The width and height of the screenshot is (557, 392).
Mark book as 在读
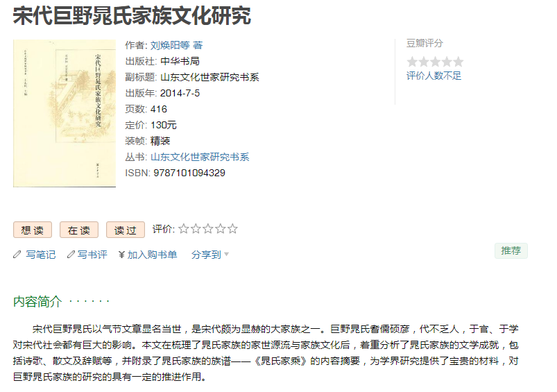pos(79,230)
